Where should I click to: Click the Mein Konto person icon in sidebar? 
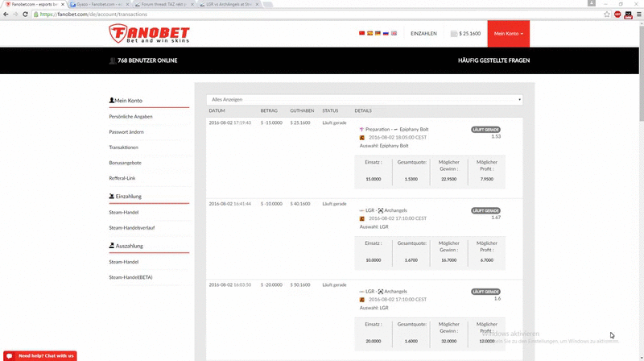pos(111,101)
